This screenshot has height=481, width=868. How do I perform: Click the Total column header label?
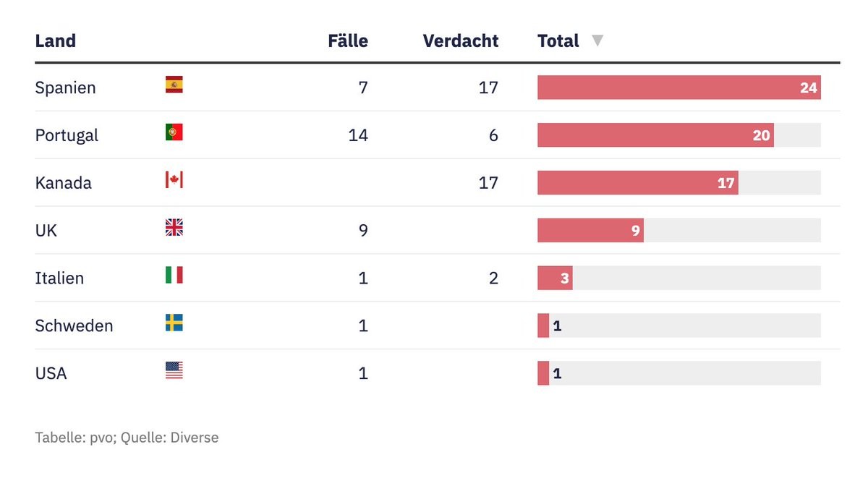[558, 41]
